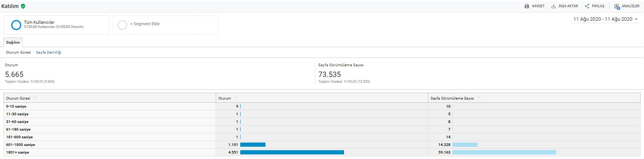This screenshot has width=644, height=159.
Task: Click the save (Kaydet) disk icon
Action: tap(527, 6)
